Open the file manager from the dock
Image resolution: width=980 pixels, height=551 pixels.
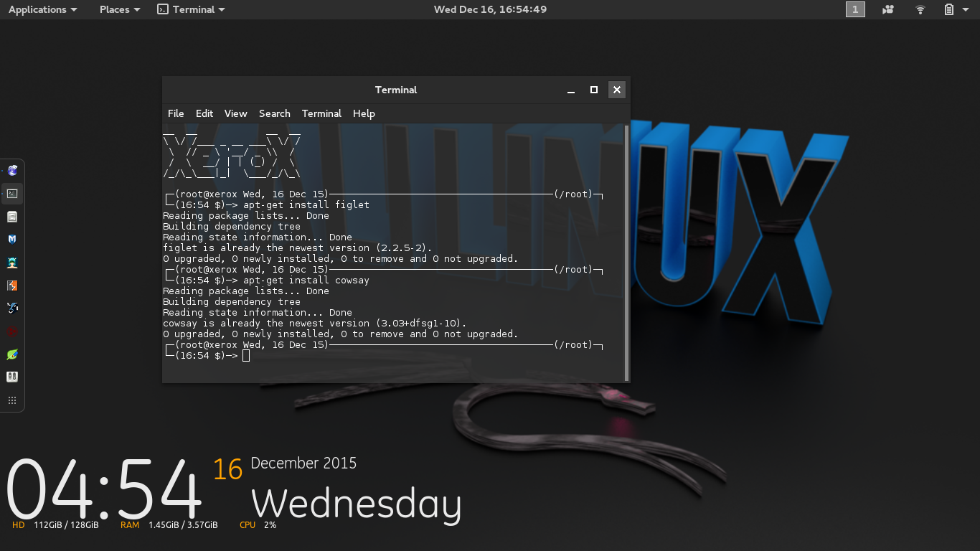click(x=12, y=216)
